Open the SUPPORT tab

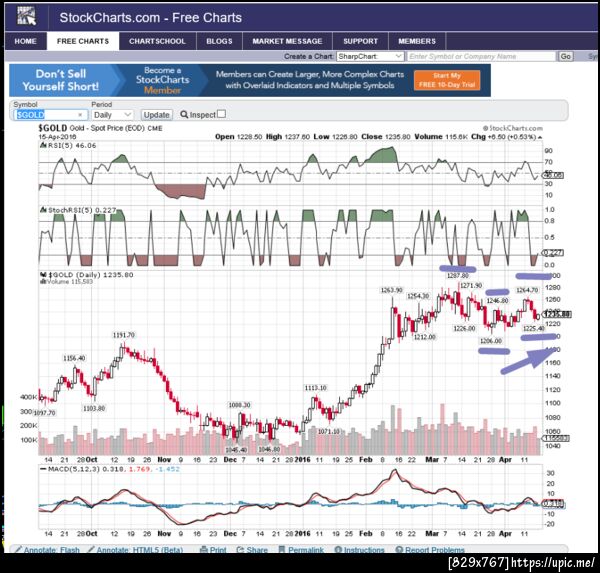tap(360, 41)
